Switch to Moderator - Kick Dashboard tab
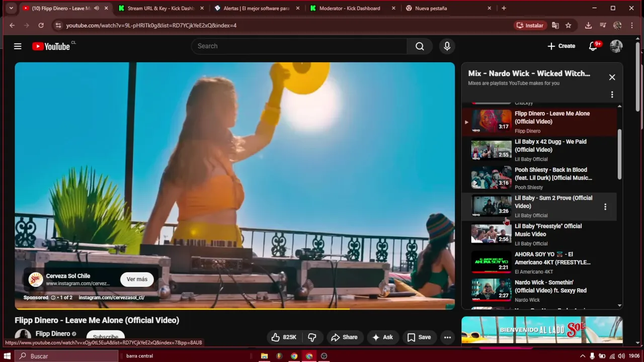Screen dimensions: 644x362 (349, 9)
